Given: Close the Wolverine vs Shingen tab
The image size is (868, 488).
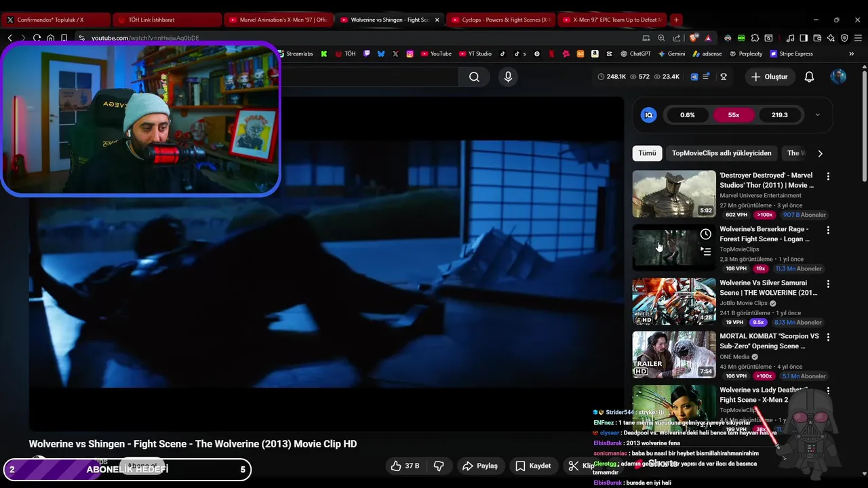Looking at the screenshot, I should coord(437,20).
